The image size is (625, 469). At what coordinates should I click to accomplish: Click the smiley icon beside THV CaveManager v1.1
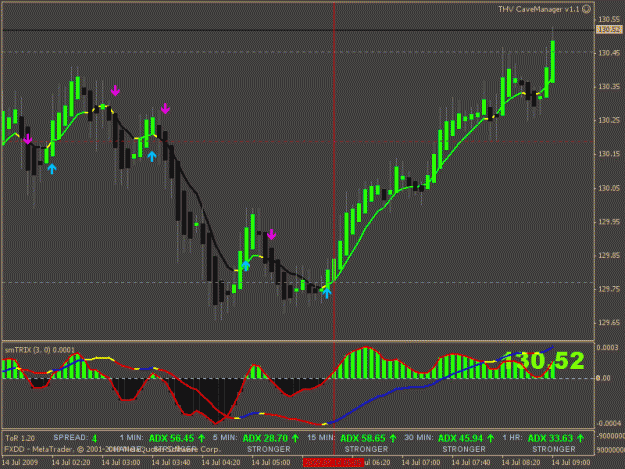[x=586, y=9]
